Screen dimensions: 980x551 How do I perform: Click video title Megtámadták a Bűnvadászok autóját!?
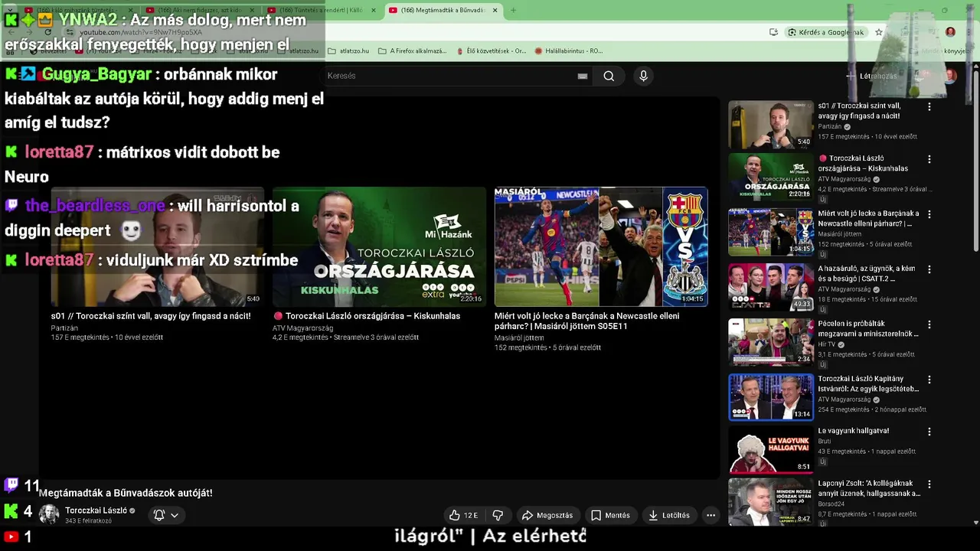(x=126, y=493)
